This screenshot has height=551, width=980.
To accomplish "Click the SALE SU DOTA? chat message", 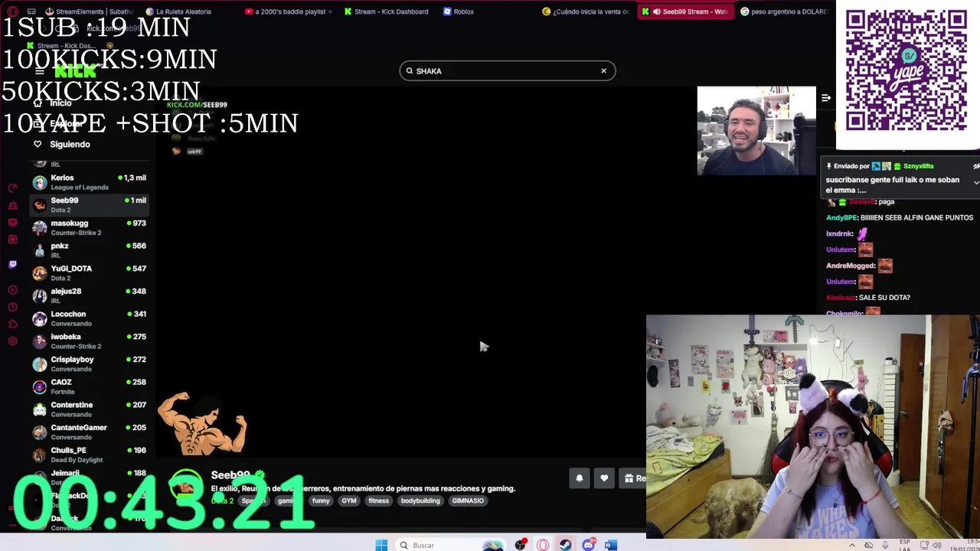I will (884, 298).
